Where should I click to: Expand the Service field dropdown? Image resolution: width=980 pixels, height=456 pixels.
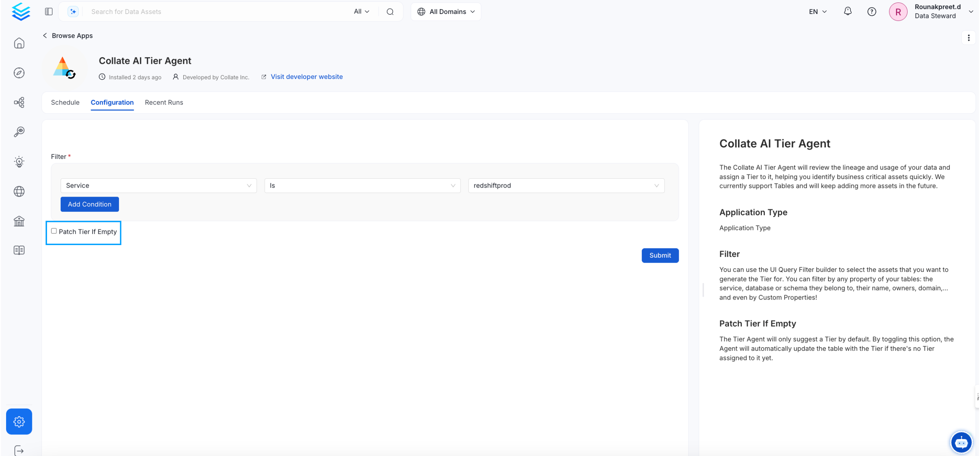point(158,185)
